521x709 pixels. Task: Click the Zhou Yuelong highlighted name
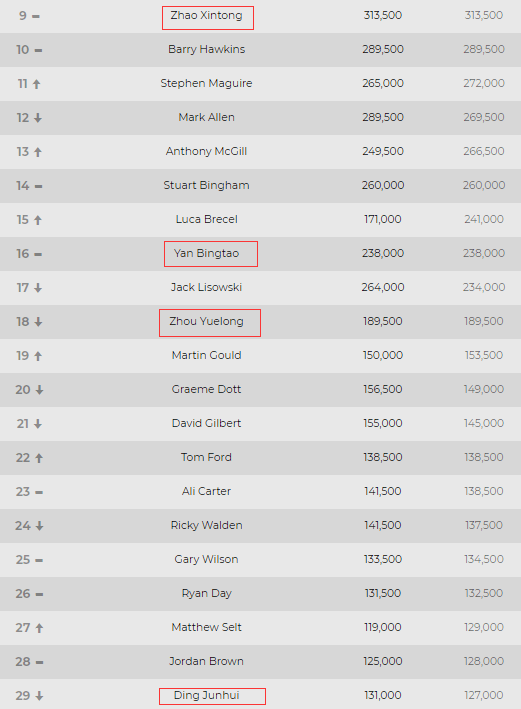tap(206, 321)
